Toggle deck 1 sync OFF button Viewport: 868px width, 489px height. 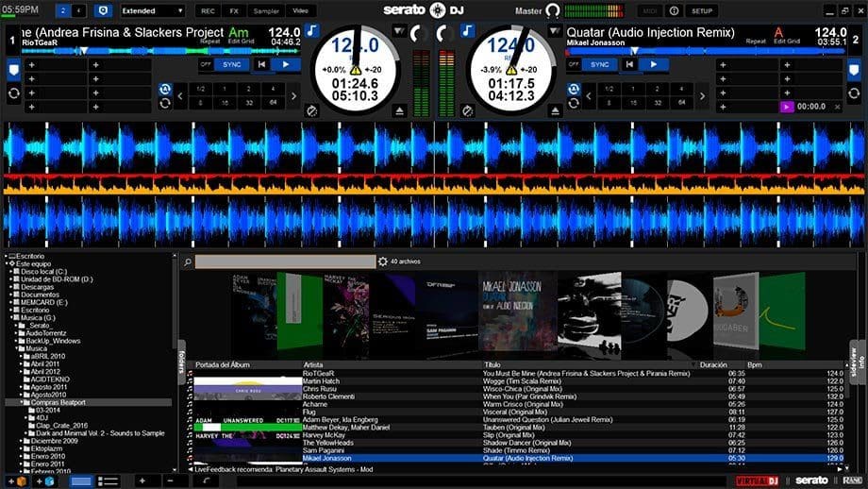tap(206, 64)
